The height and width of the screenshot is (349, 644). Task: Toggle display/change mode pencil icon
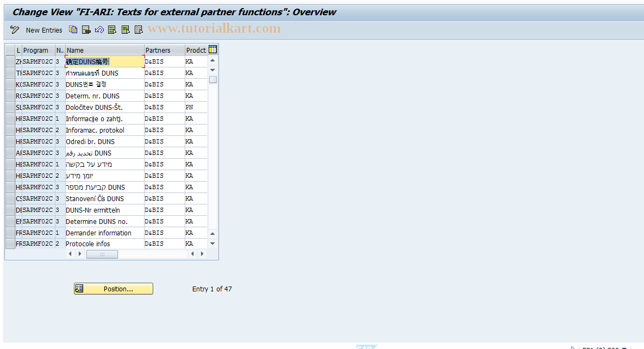tap(15, 29)
